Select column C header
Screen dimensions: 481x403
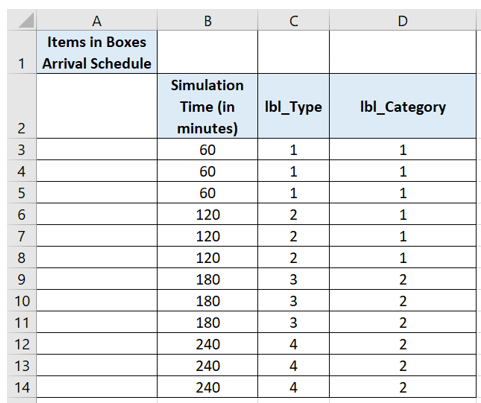point(293,21)
